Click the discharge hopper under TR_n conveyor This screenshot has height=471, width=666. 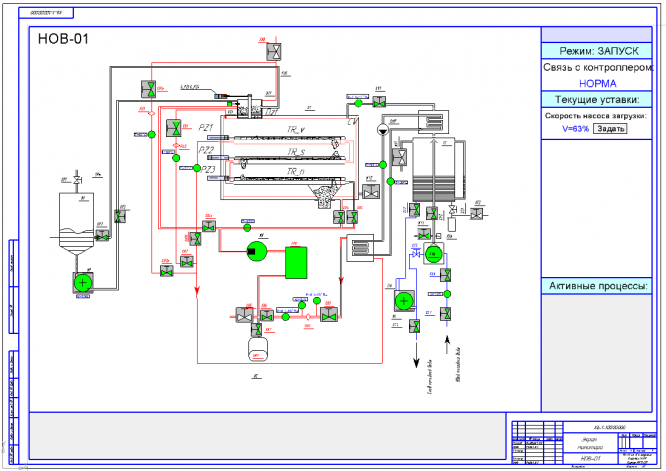(x=325, y=196)
